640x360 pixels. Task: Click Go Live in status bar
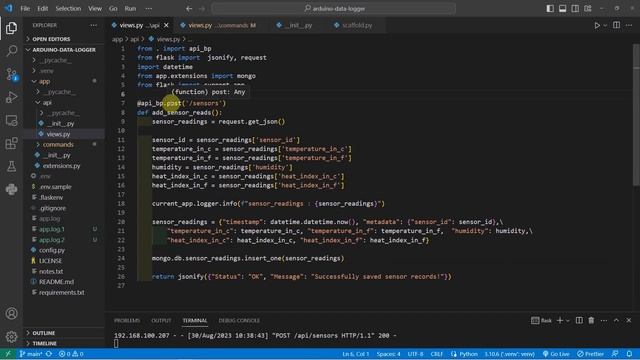[556, 354]
